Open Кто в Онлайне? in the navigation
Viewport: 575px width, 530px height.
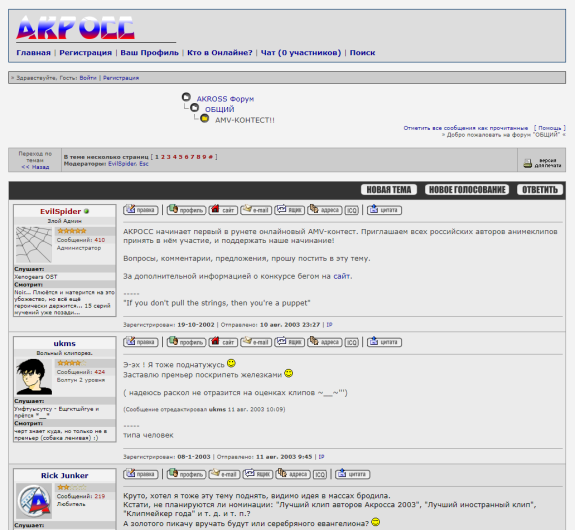pyautogui.click(x=220, y=52)
